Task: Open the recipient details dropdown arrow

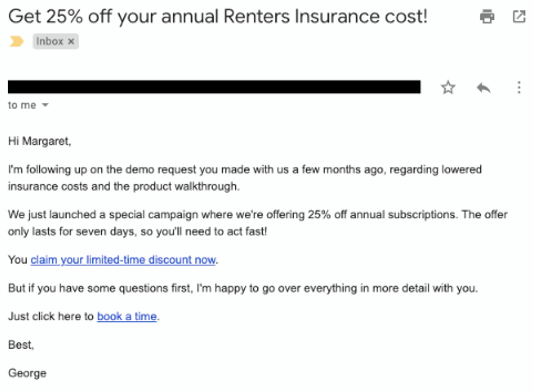Action: (x=45, y=105)
